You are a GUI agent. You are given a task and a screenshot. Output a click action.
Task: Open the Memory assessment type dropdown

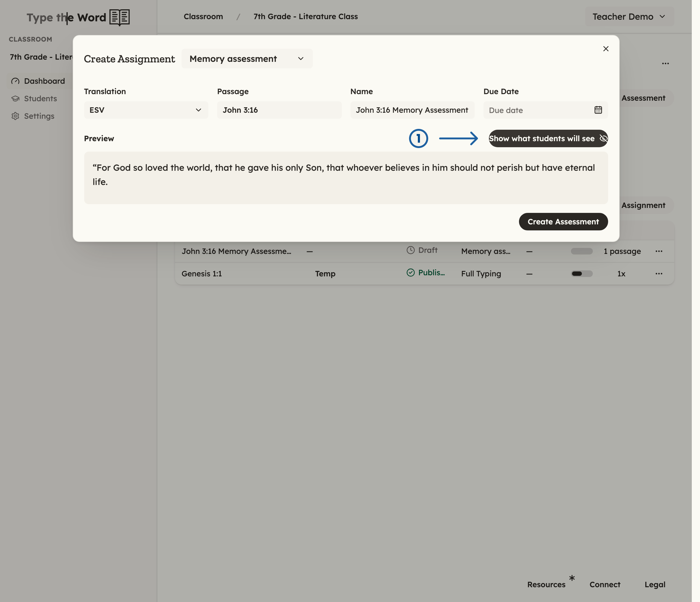tap(247, 59)
